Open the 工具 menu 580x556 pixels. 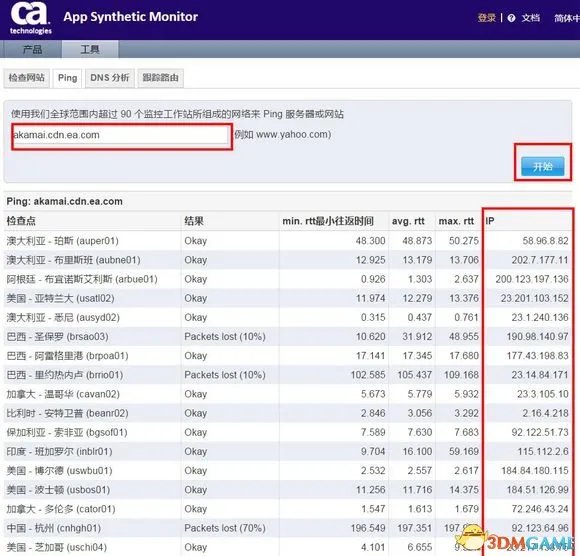click(x=90, y=49)
